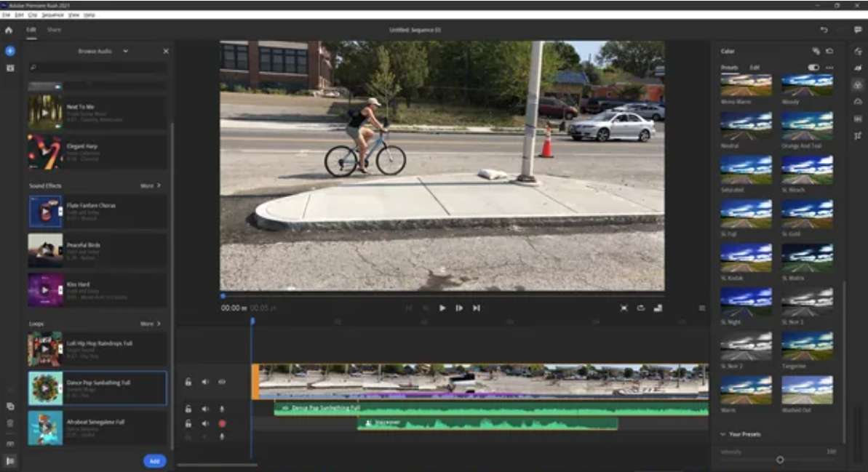Image resolution: width=868 pixels, height=472 pixels.
Task: Open the Color panel more options menu
Action: point(829,68)
